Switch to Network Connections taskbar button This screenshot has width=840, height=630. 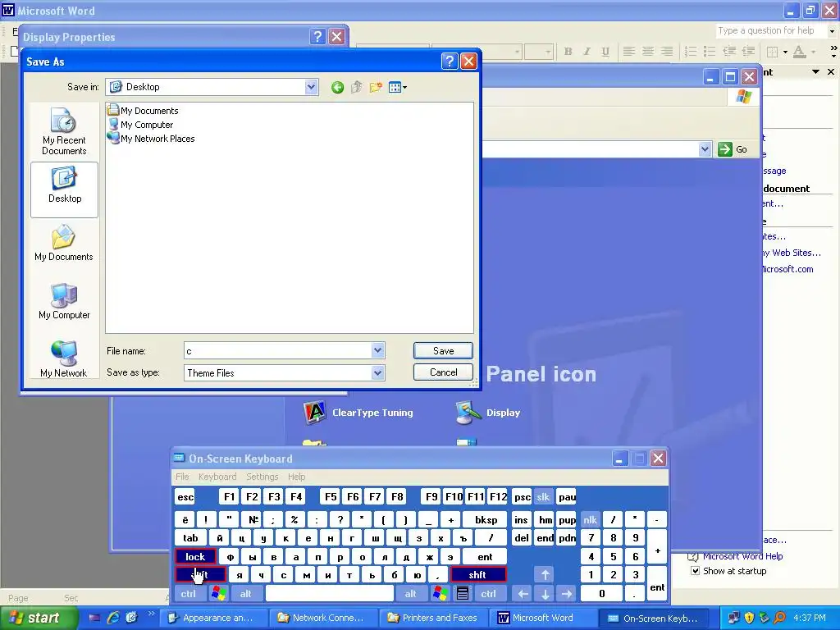[322, 618]
